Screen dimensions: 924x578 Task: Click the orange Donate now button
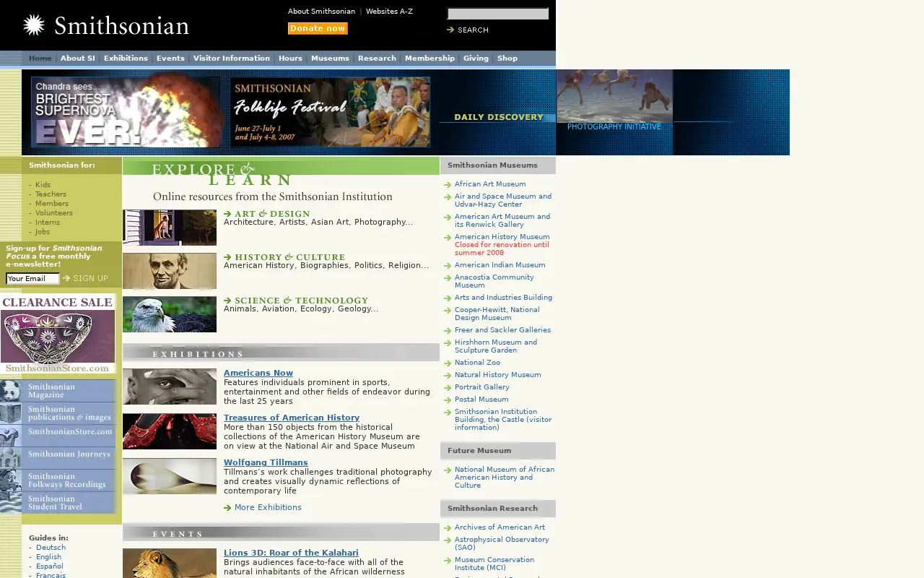pyautogui.click(x=318, y=28)
